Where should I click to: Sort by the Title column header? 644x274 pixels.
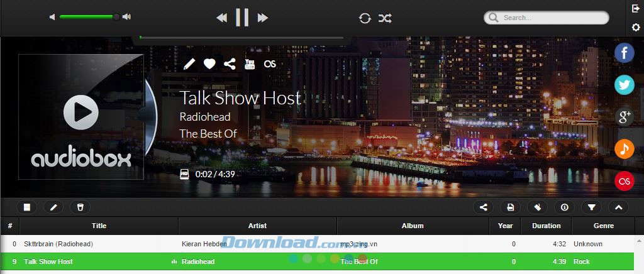point(99,226)
